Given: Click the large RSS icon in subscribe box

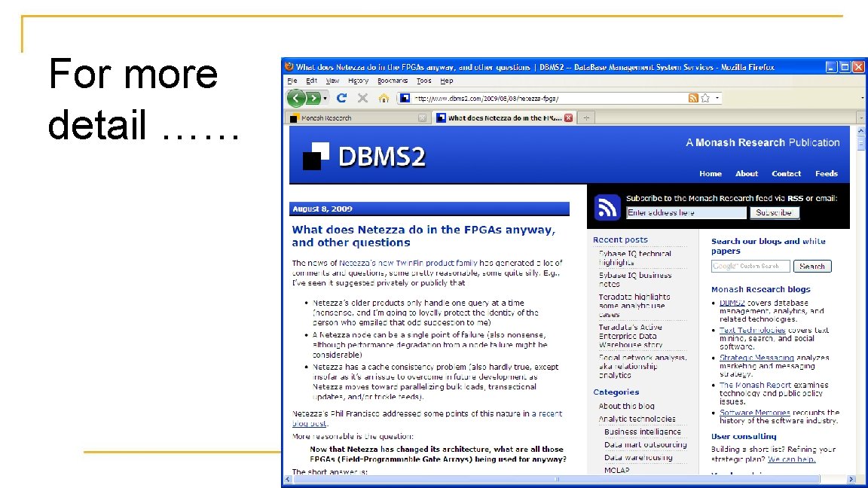Looking at the screenshot, I should 607,208.
